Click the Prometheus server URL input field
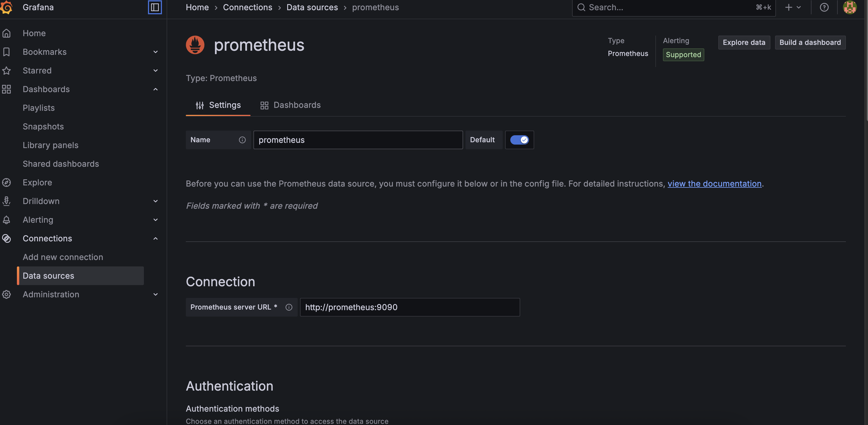This screenshot has height=425, width=868. [x=410, y=307]
